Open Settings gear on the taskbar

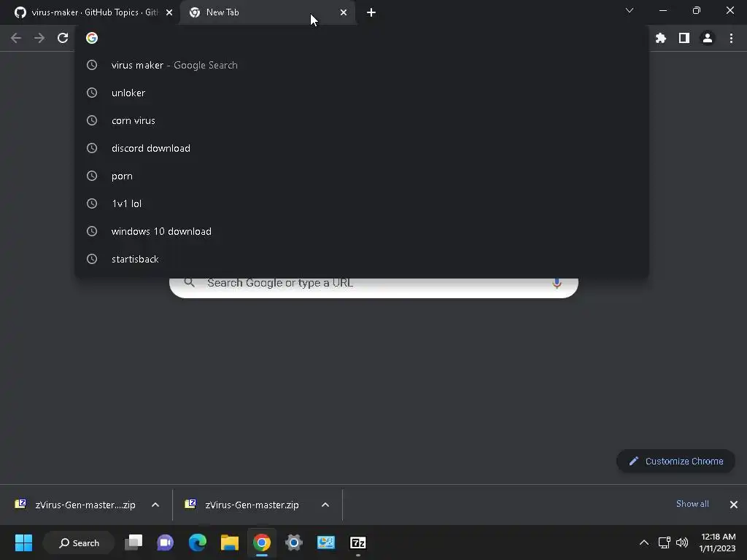(x=294, y=542)
